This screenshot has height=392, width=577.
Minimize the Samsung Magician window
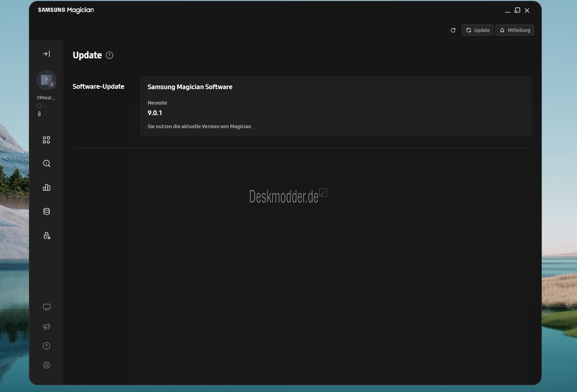508,11
